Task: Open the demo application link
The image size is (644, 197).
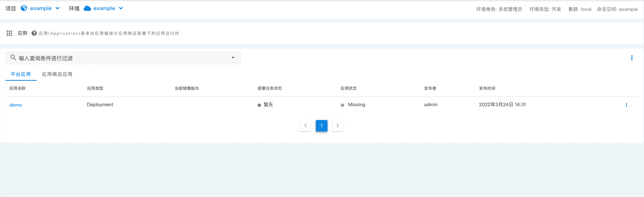Action: pyautogui.click(x=16, y=105)
